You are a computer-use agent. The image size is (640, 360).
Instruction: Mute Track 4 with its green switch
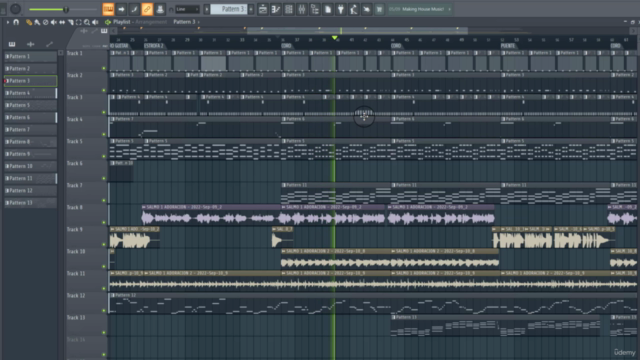(104, 134)
